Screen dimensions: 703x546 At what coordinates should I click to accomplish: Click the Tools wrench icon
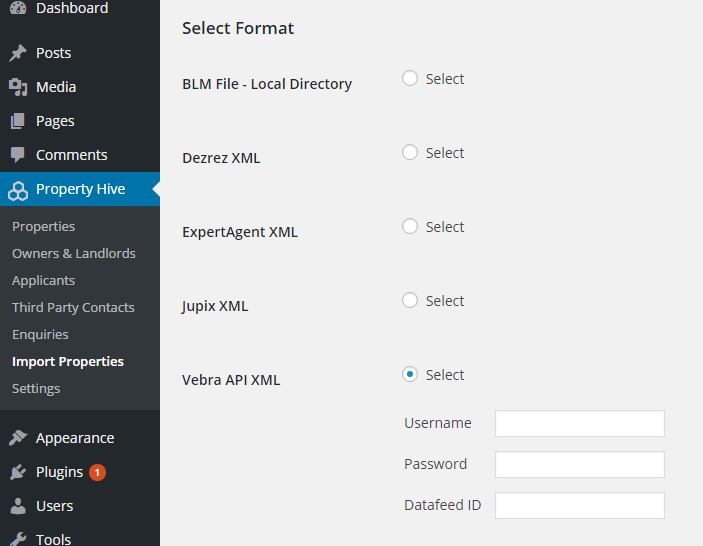click(x=18, y=539)
